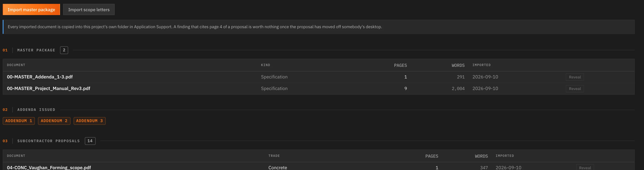Select the Addendum 2 tag
This screenshot has width=644, height=170.
(54, 121)
